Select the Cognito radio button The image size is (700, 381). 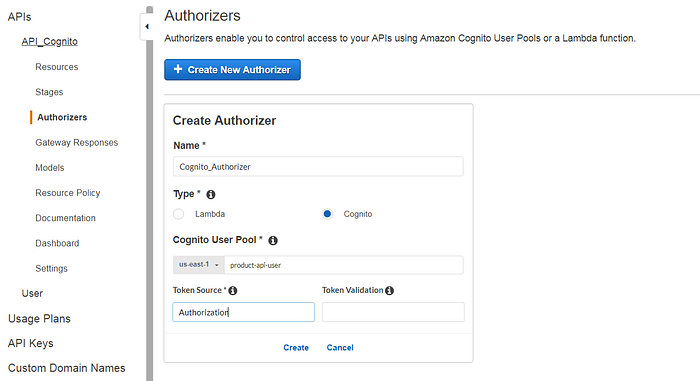[327, 214]
